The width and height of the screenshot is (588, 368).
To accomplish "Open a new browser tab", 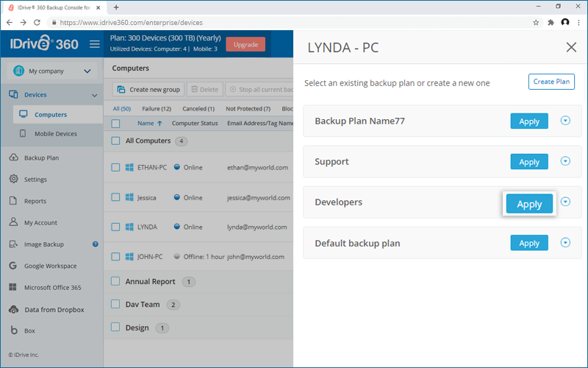I will tap(116, 7).
